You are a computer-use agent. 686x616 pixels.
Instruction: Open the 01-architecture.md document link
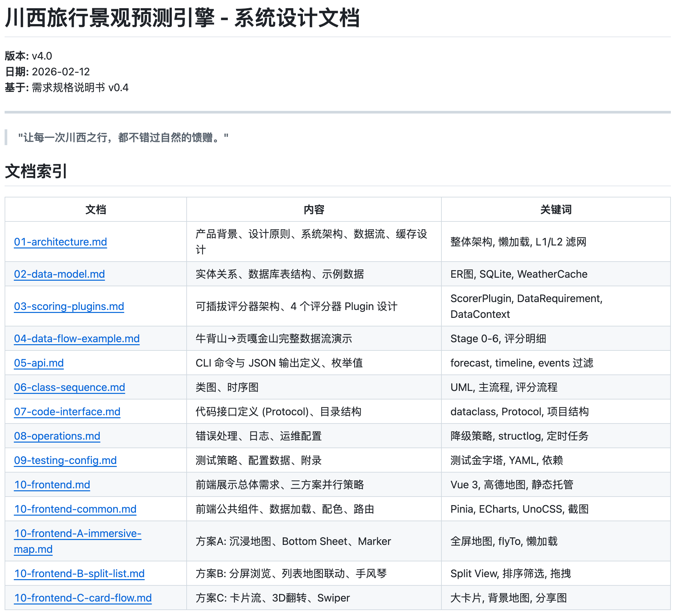tap(60, 242)
